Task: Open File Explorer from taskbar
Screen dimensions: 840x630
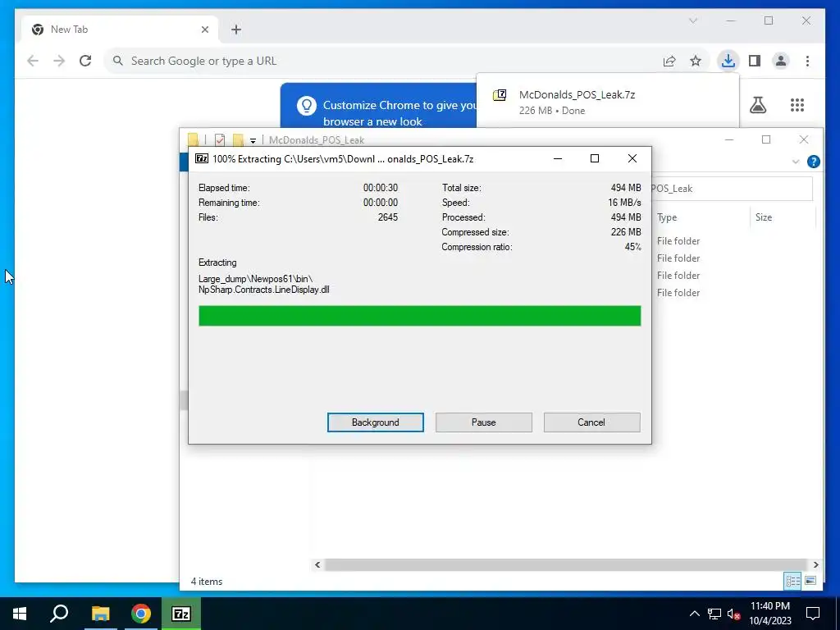Action: (100, 614)
